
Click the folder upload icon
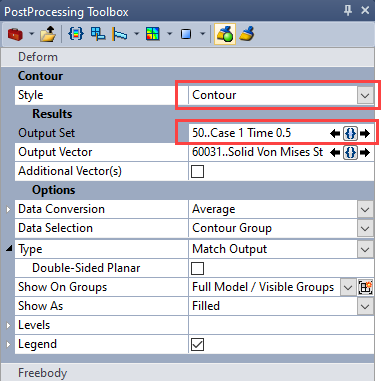48,34
